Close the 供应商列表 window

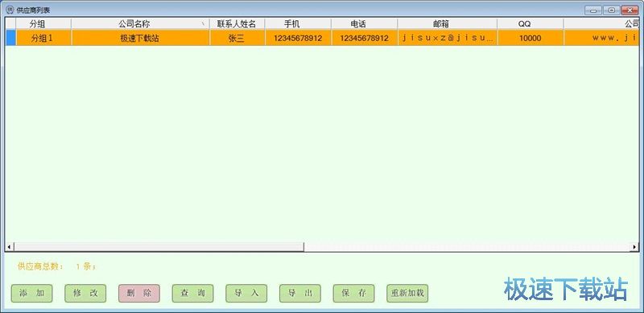630,10
